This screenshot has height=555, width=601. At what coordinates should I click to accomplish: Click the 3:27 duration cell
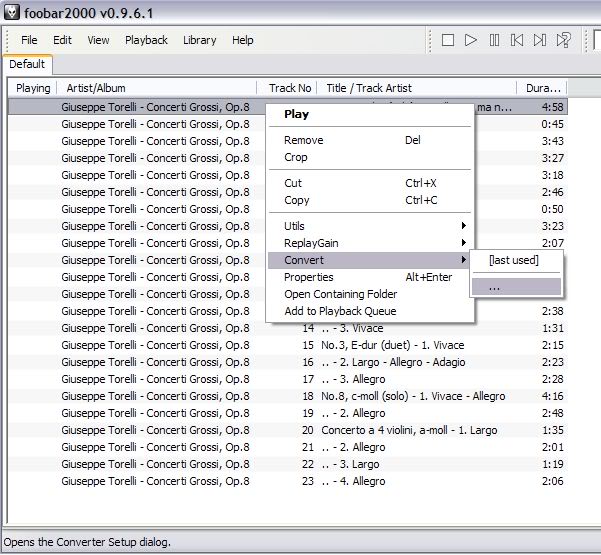click(x=552, y=158)
